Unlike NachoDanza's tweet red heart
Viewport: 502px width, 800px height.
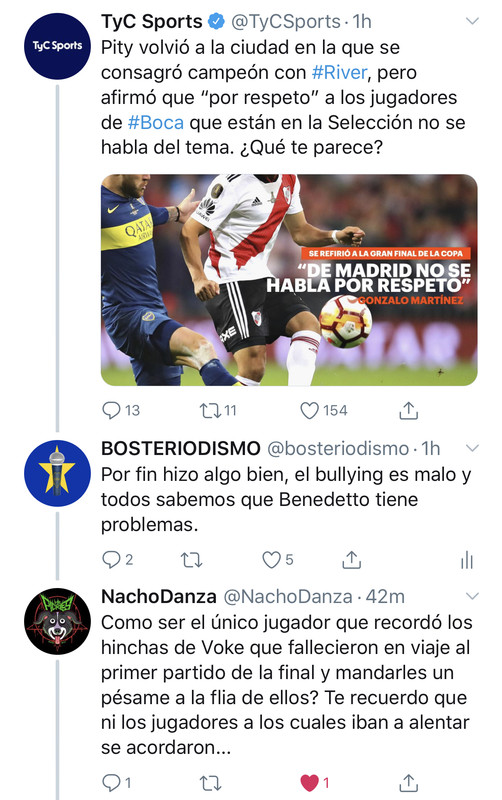click(x=309, y=783)
